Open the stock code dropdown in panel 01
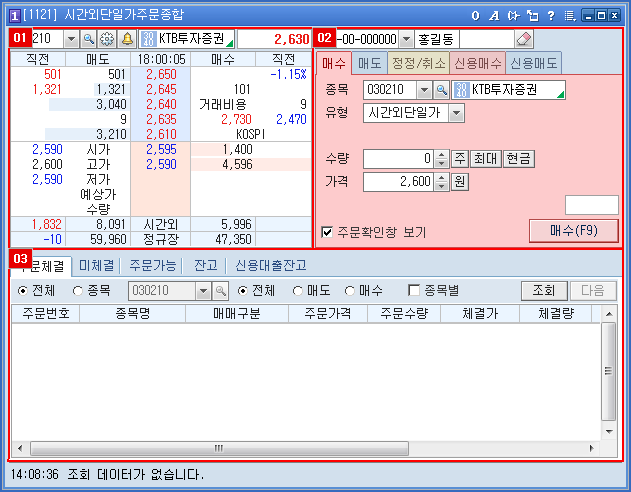This screenshot has height=492, width=631. tap(70, 39)
